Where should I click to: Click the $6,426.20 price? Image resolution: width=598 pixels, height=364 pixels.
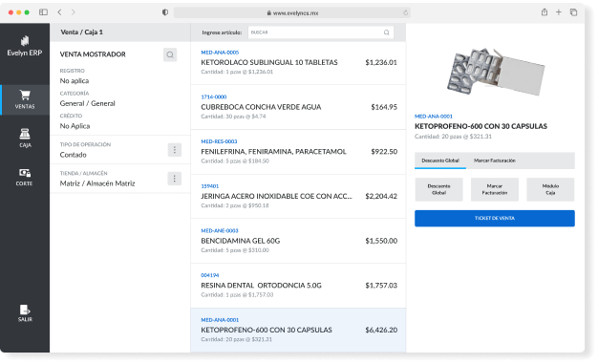pos(381,331)
